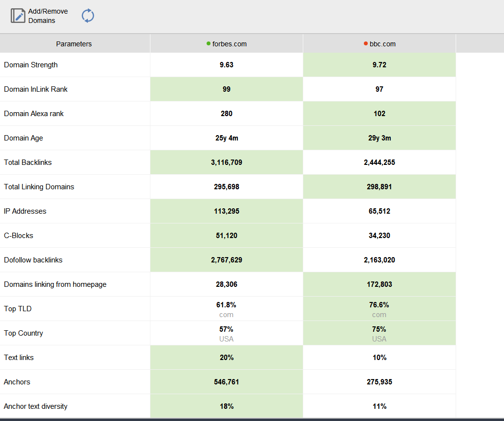Image resolution: width=504 pixels, height=421 pixels.
Task: Click forbes.com Total Backlinks 3,116,709
Action: pyautogui.click(x=227, y=162)
